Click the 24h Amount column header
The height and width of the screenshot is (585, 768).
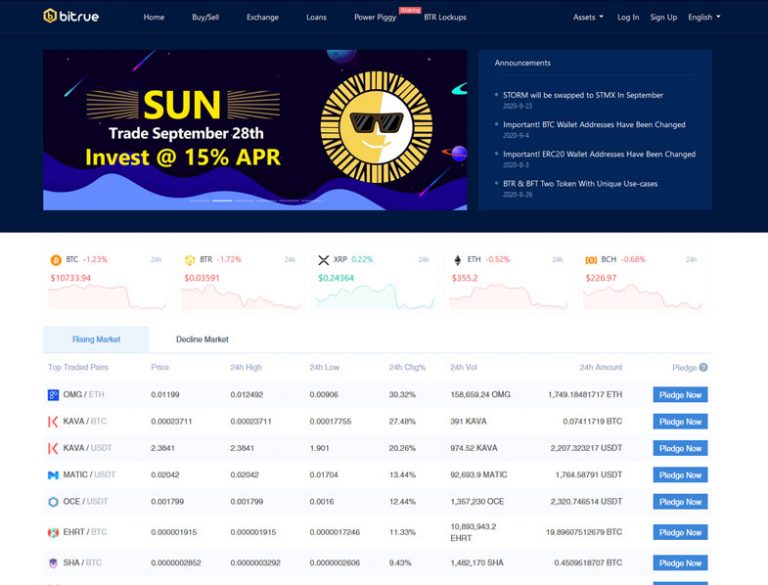pos(601,367)
